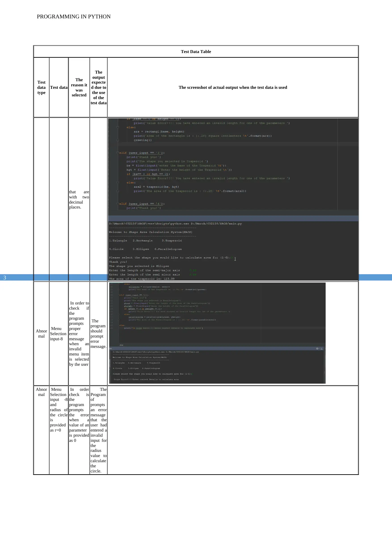The height and width of the screenshot is (555, 392).
Task: Click 'The screenshot of actual output' header
Action: (233, 87)
